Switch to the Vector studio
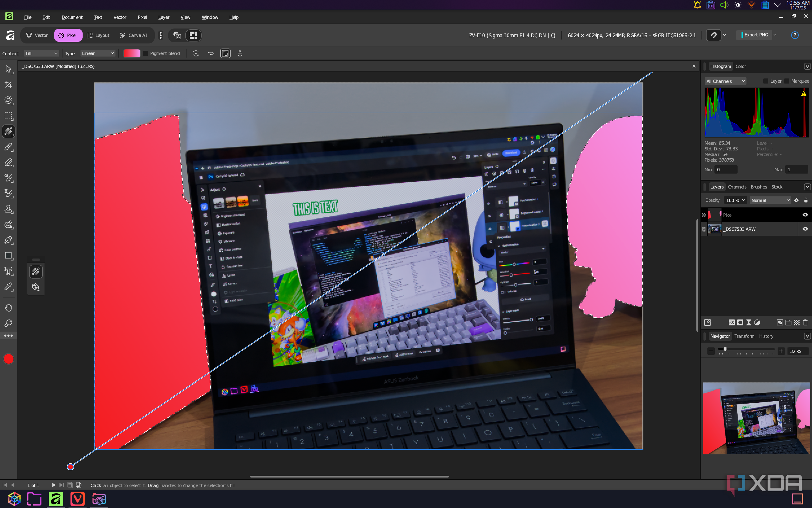The image size is (812, 508). pos(37,35)
